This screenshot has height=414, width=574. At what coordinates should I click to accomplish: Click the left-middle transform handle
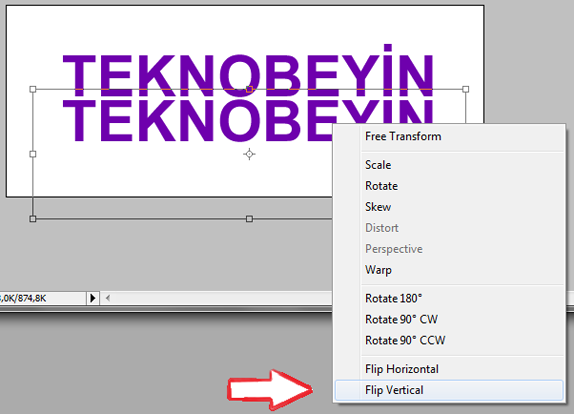[x=33, y=154]
